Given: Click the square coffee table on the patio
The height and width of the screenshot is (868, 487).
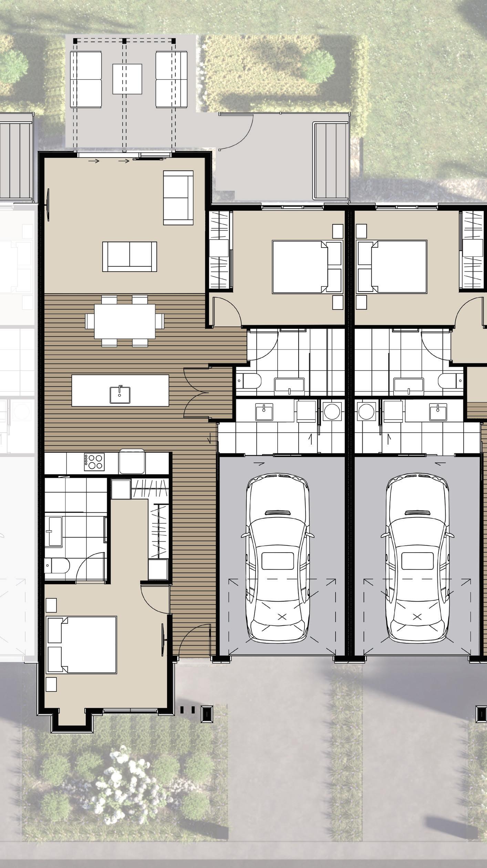Looking at the screenshot, I should (127, 79).
